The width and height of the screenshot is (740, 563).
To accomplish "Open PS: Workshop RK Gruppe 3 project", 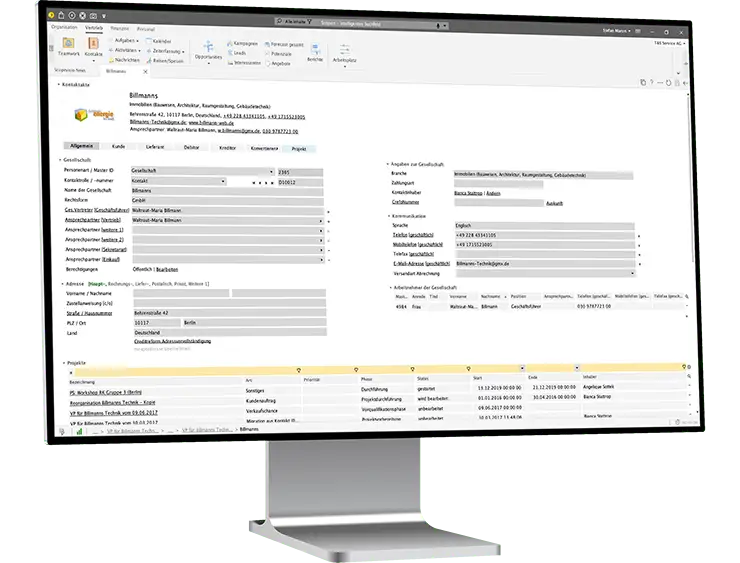I will pyautogui.click(x=106, y=393).
